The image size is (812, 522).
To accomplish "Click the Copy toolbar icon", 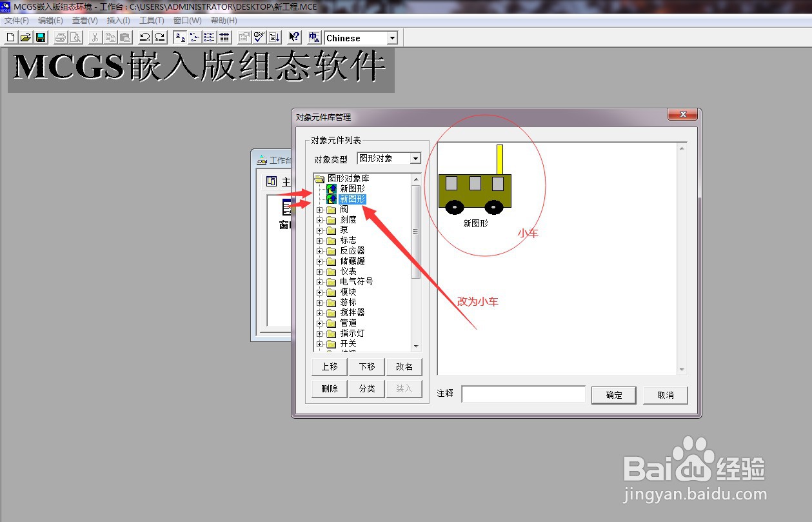I will click(x=110, y=37).
